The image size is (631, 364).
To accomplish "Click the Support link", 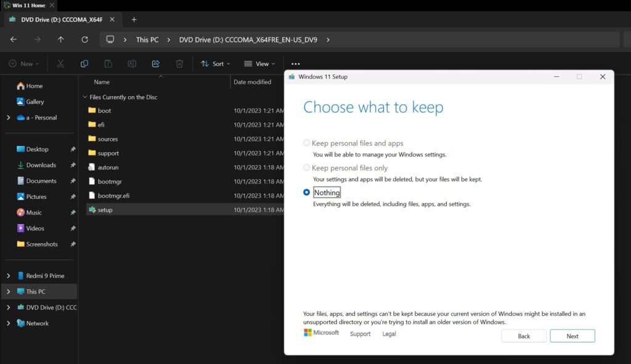I will [x=360, y=333].
